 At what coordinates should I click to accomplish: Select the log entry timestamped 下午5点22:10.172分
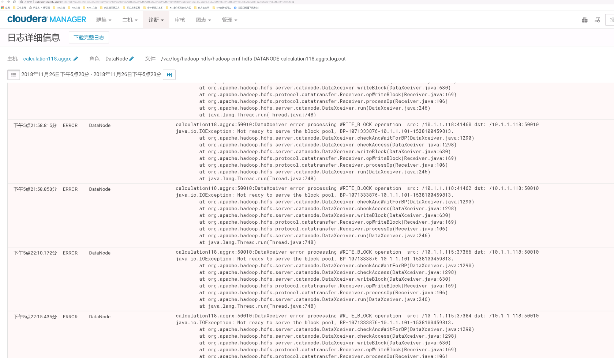point(35,253)
